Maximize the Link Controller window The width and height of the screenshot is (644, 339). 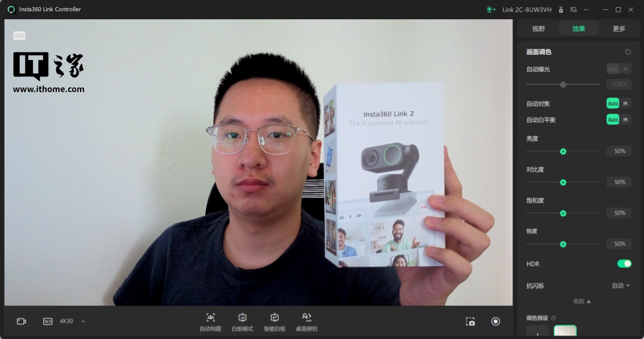point(618,9)
